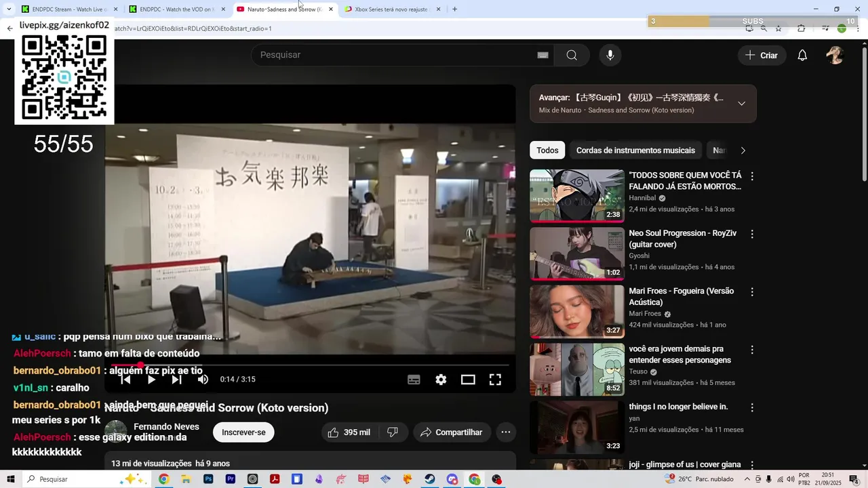Open YouTube notifications bell
The height and width of the screenshot is (488, 868).
(802, 56)
